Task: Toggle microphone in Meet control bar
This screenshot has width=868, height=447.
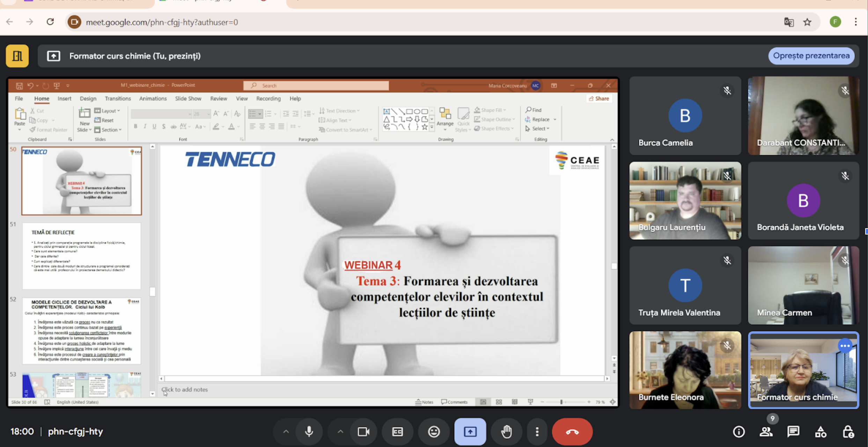Action: click(309, 432)
